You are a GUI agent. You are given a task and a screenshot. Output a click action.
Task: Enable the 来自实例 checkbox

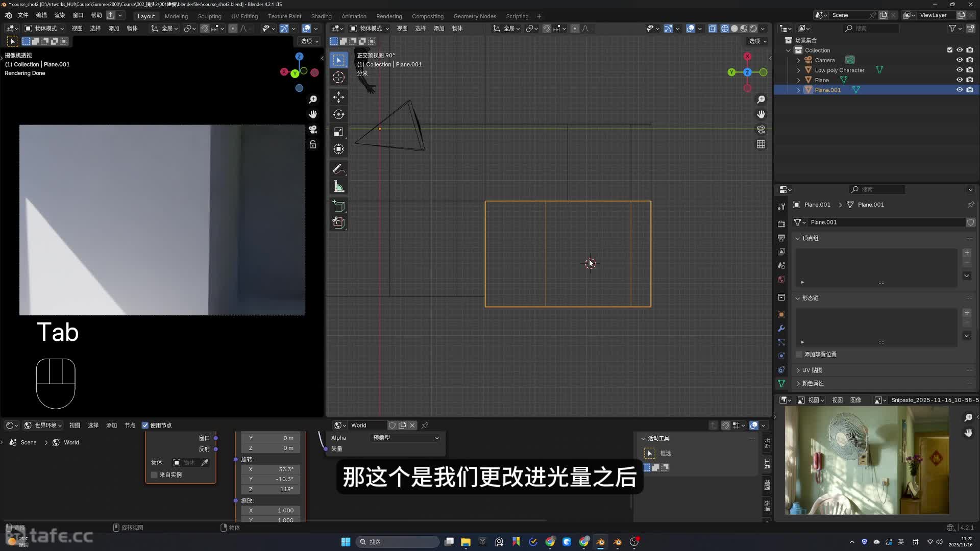pos(154,475)
